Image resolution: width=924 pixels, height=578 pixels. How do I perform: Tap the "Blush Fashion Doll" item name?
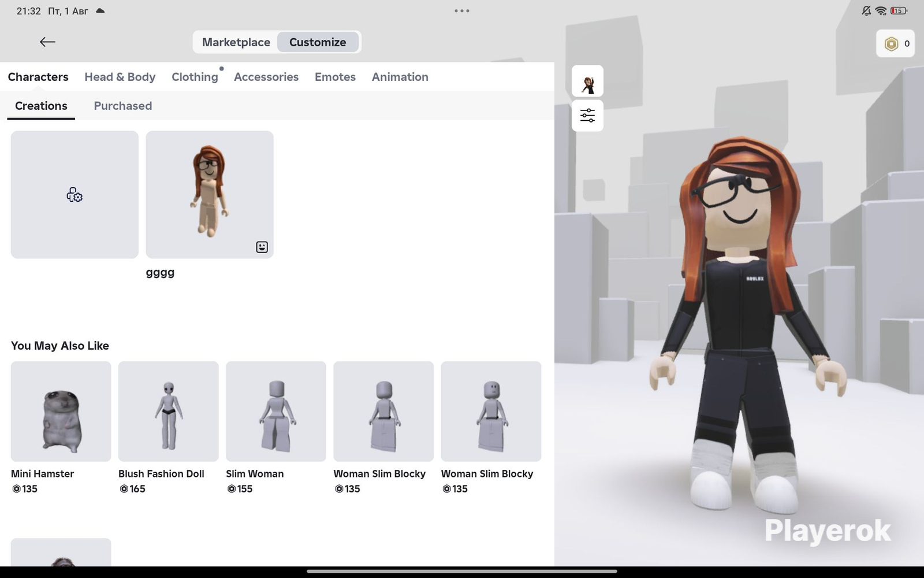pos(161,473)
